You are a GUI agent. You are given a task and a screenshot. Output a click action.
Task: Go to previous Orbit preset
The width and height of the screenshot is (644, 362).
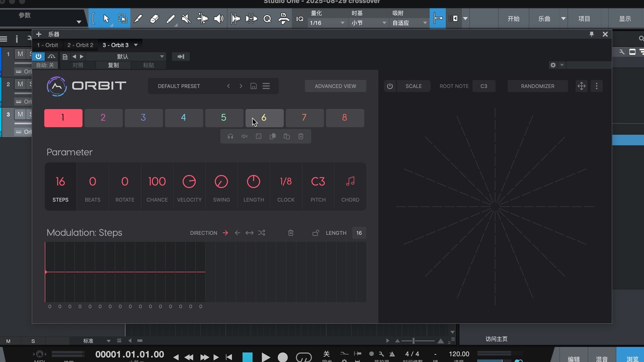(228, 86)
